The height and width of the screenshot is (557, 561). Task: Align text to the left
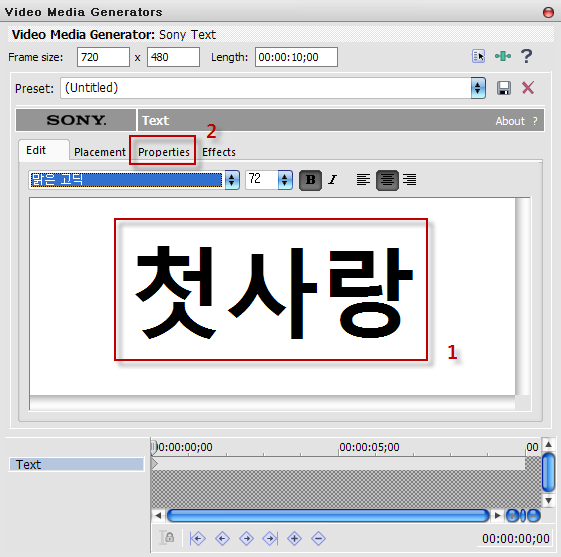[363, 180]
